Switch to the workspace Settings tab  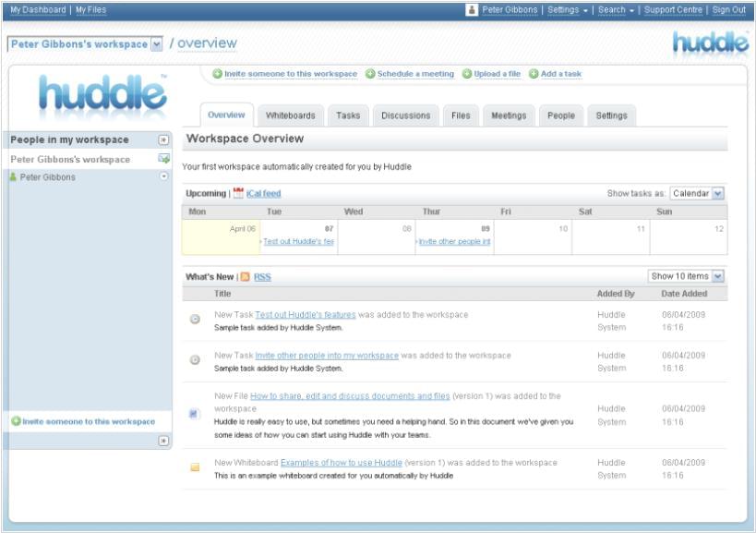[x=611, y=115]
